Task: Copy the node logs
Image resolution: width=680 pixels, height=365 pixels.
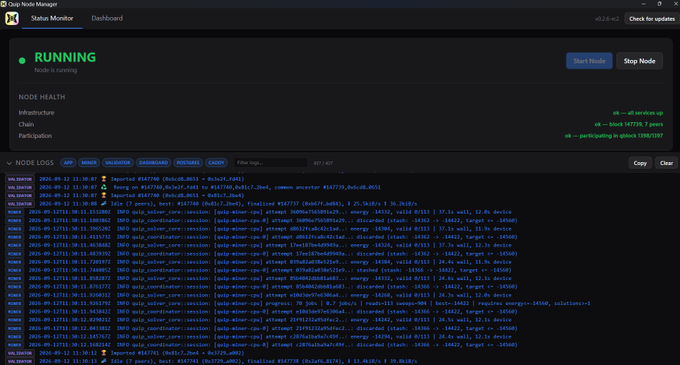Action: point(640,163)
